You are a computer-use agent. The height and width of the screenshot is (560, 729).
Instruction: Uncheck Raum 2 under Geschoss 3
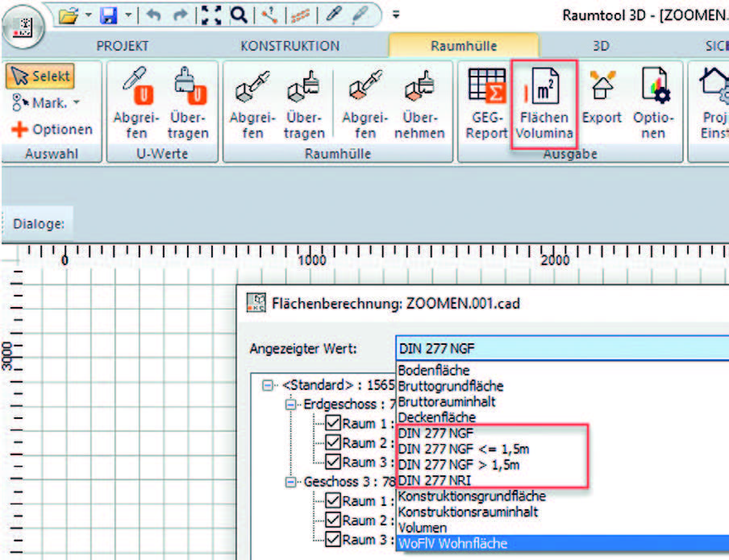333,520
